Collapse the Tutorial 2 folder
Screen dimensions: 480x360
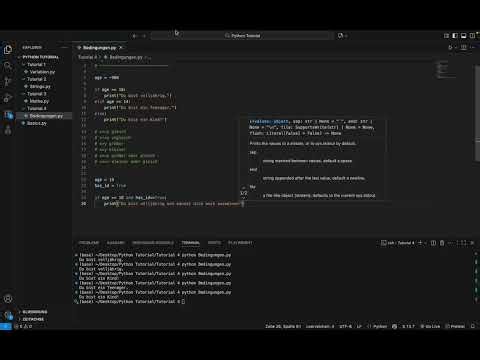(x=36, y=79)
